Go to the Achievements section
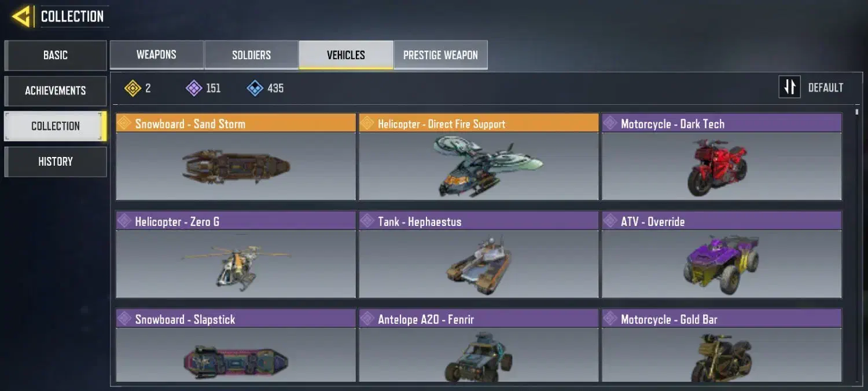868x391 pixels. point(56,90)
